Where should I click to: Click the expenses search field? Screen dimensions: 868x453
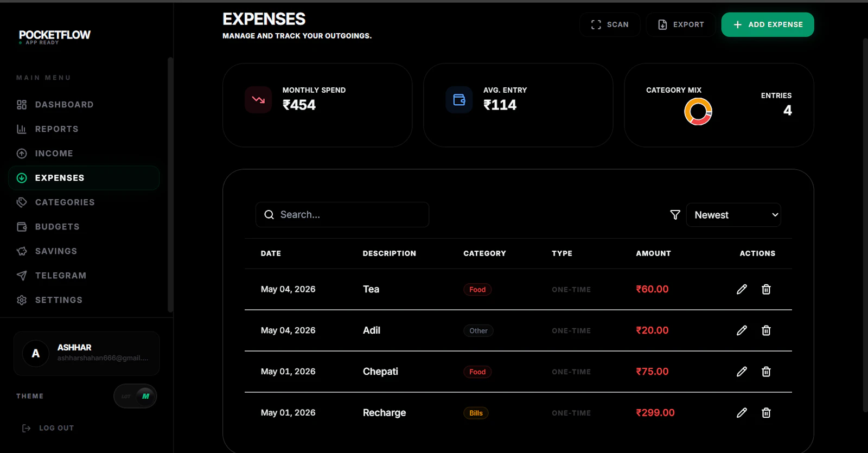click(x=342, y=215)
